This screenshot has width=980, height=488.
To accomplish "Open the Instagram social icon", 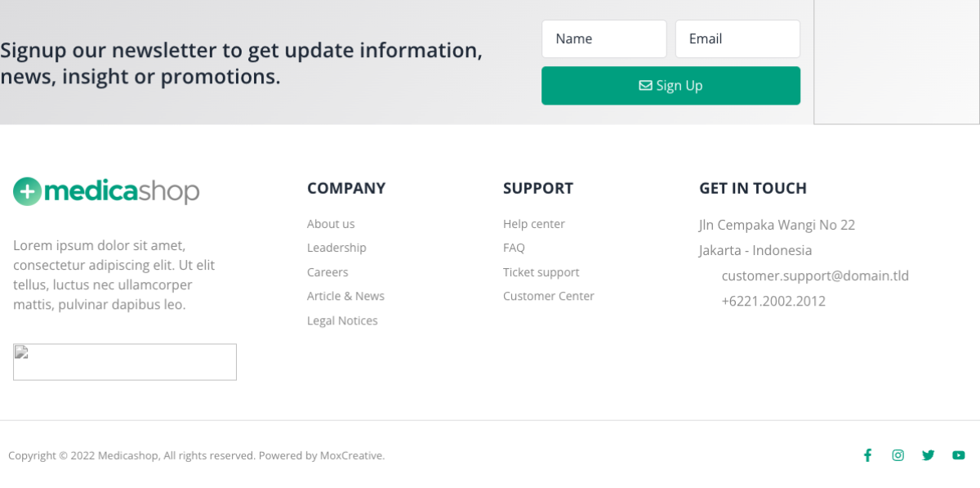I will [x=898, y=455].
